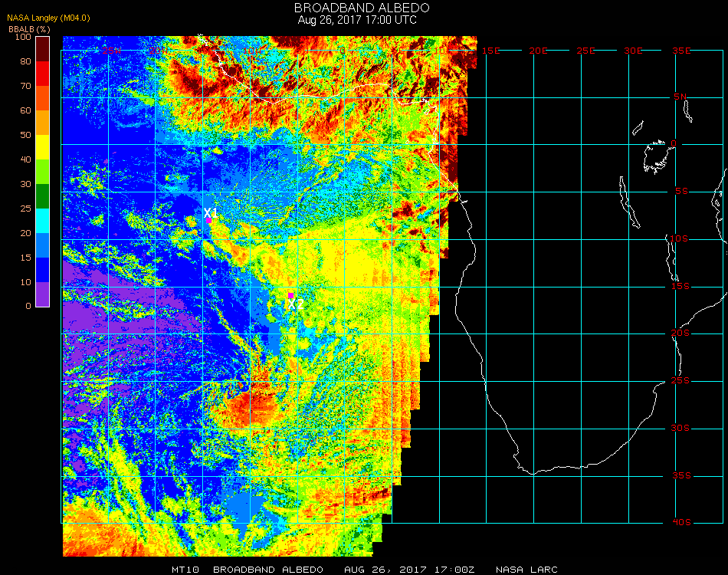Viewport: 728px width, 575px height.
Task: Click the 5N latitude label
Action: (x=680, y=97)
